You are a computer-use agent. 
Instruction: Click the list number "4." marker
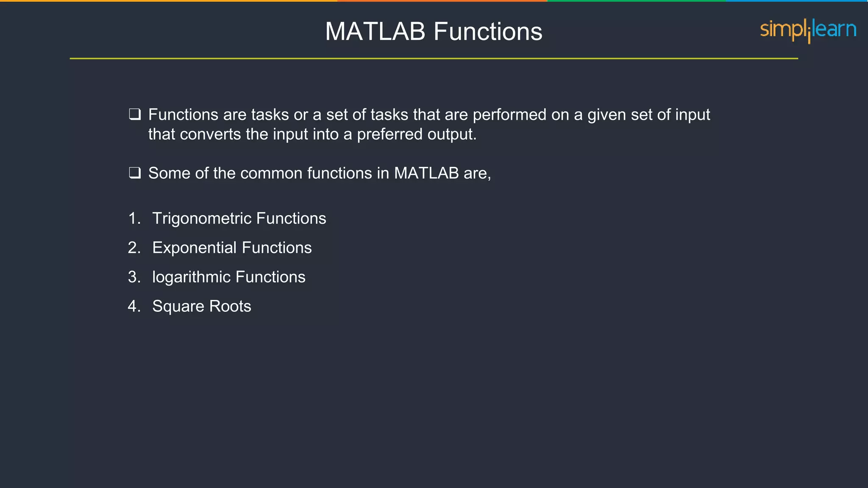tap(134, 306)
